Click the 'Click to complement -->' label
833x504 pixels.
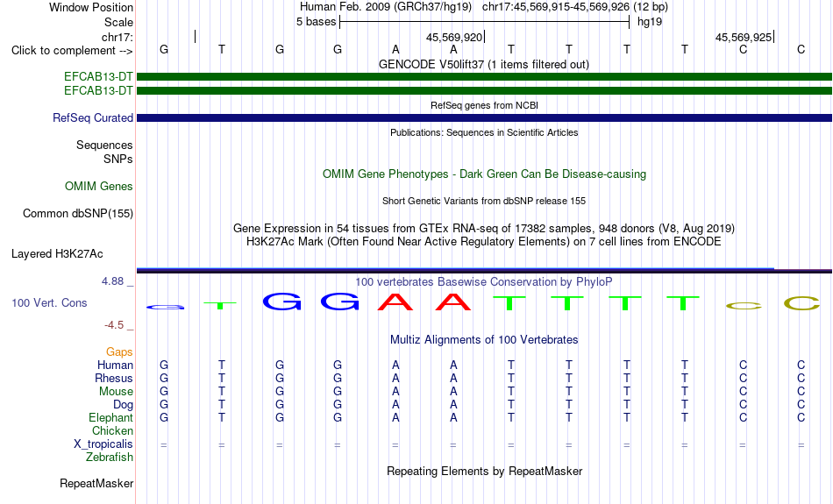72,51
